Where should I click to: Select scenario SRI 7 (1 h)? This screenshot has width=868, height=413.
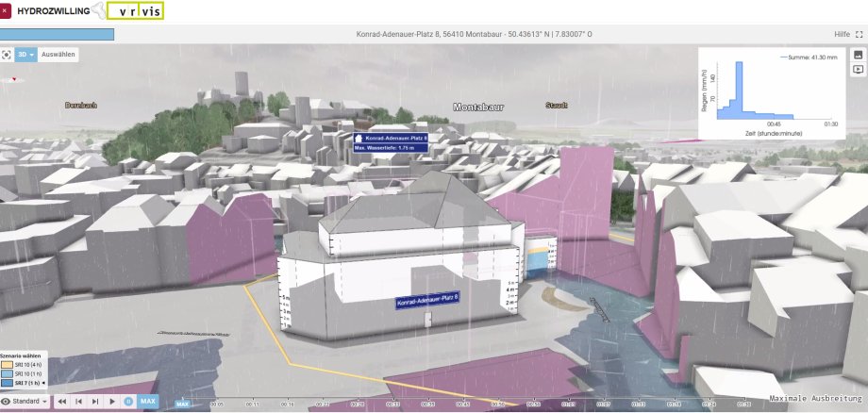(x=22, y=383)
